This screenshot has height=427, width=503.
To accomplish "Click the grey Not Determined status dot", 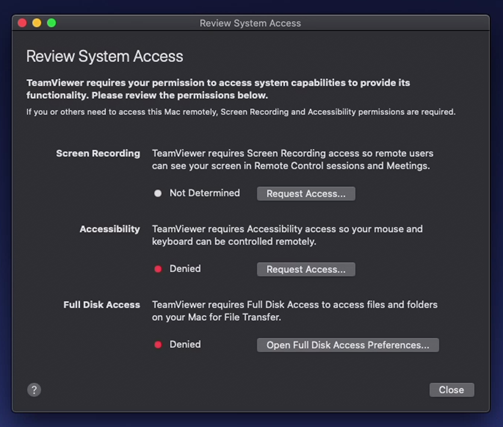I will [158, 193].
